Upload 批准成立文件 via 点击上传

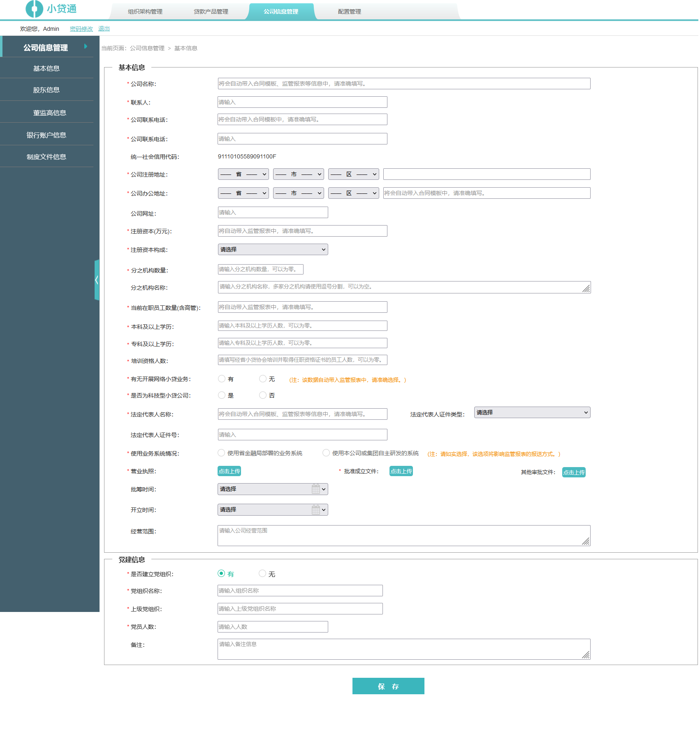point(401,471)
